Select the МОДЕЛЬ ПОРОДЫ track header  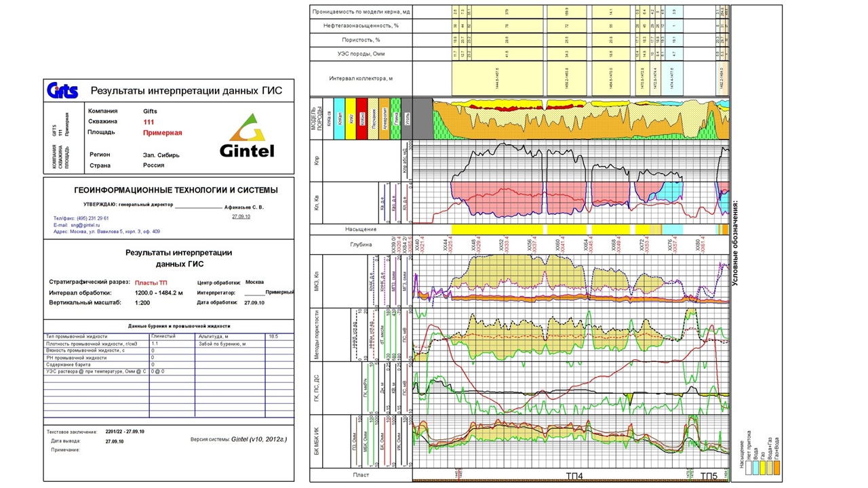coord(314,119)
